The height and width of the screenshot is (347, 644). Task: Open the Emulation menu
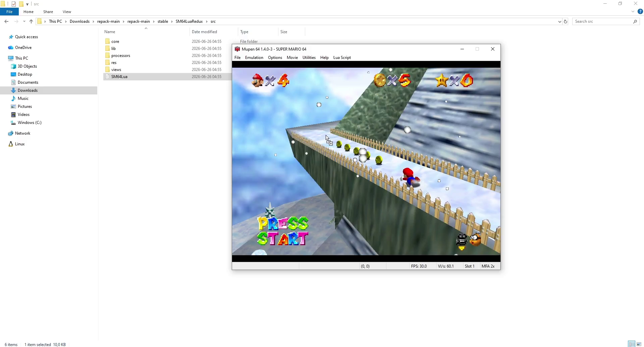254,58
